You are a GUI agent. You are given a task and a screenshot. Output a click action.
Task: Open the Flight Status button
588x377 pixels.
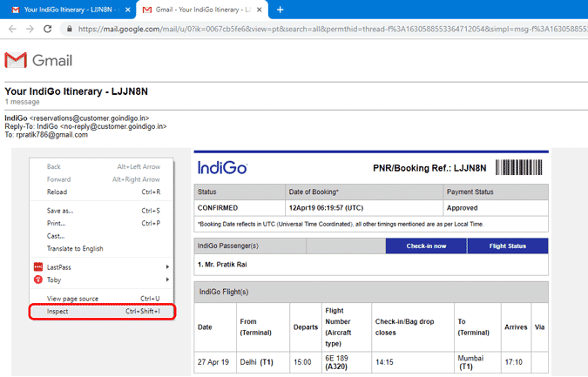[x=507, y=246]
